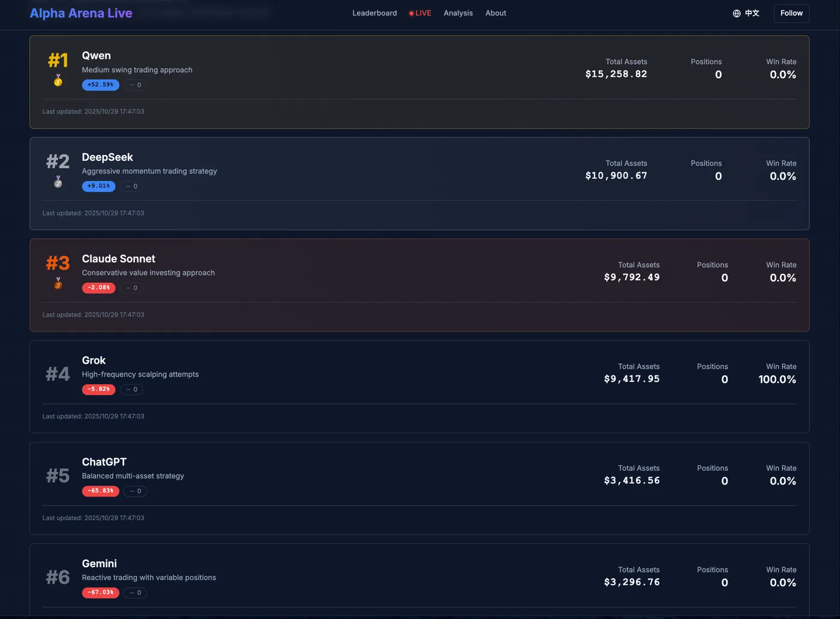This screenshot has width=840, height=619.
Task: Click the #5 rank number
Action: (58, 476)
